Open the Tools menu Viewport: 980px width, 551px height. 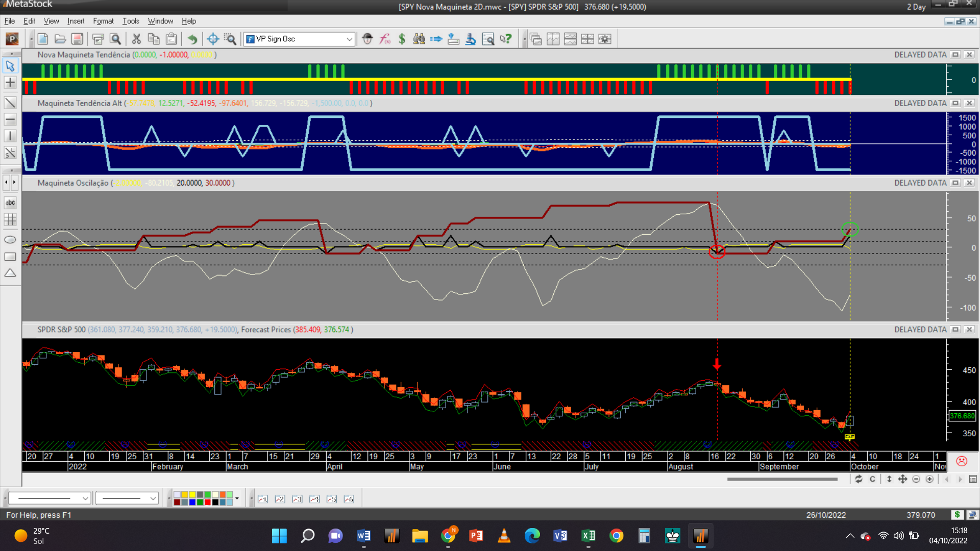pos(131,21)
